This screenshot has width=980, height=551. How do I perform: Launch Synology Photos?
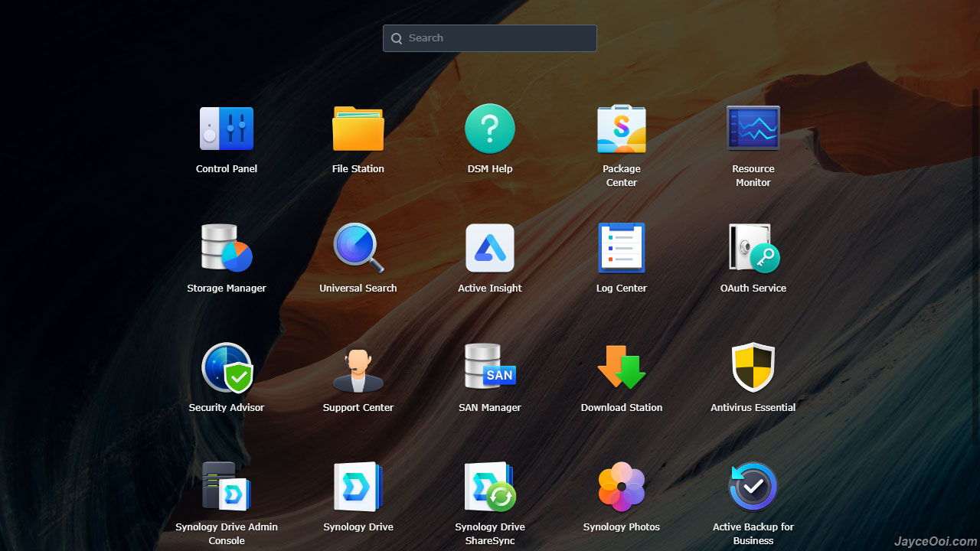click(622, 487)
